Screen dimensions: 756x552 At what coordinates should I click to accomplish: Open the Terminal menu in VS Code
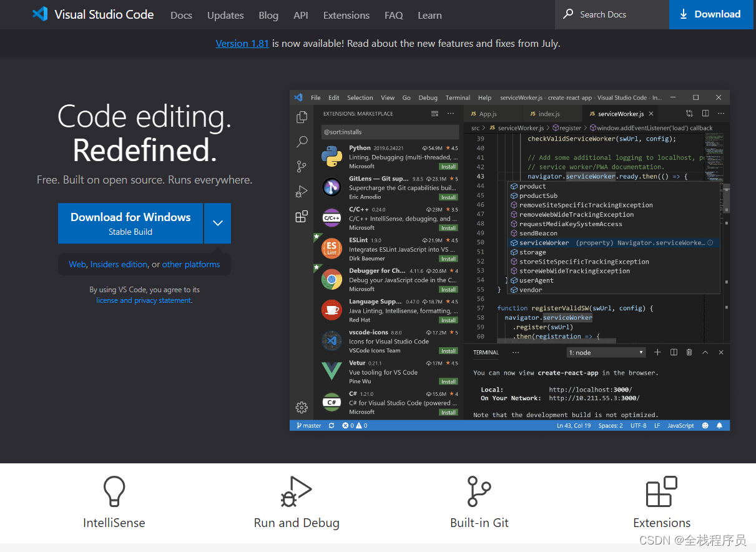458,97
